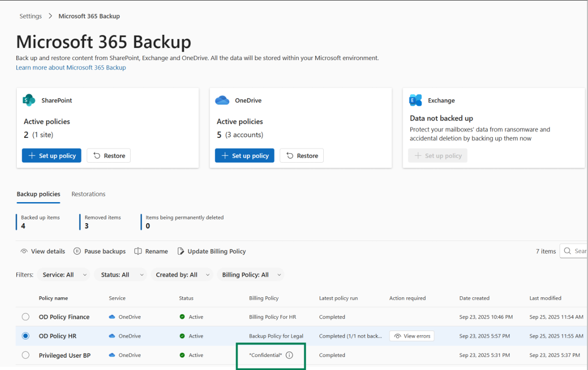Click info icon next to Confidential
The height and width of the screenshot is (370, 588).
(289, 355)
